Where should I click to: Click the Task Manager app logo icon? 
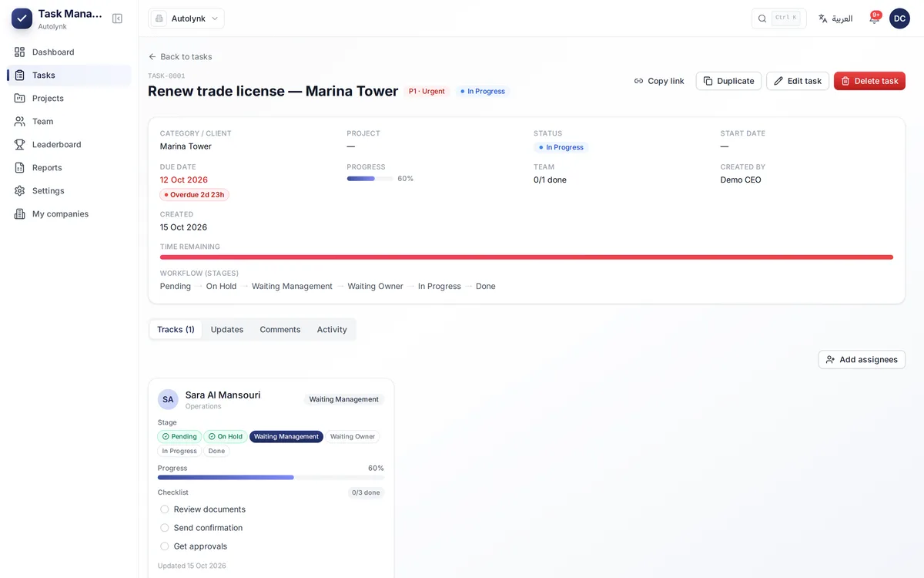(x=22, y=18)
